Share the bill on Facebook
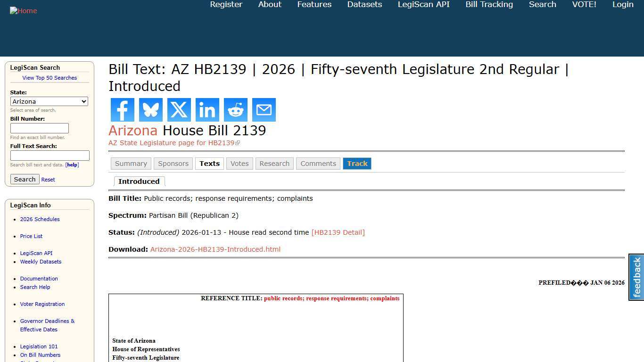Screen dimensions: 644x362 click(122, 109)
